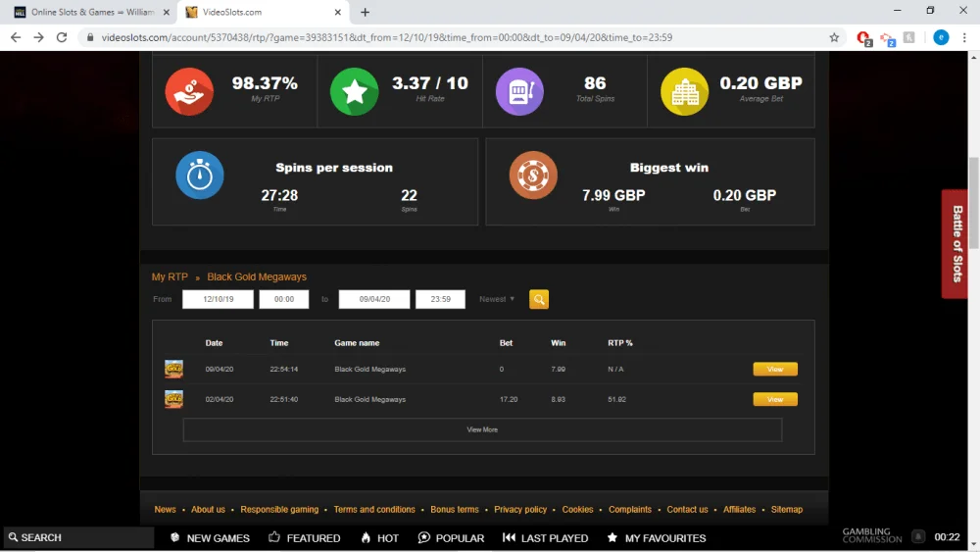Viewport: 980px width, 552px height.
Task: Open the About us footer link
Action: (208, 510)
